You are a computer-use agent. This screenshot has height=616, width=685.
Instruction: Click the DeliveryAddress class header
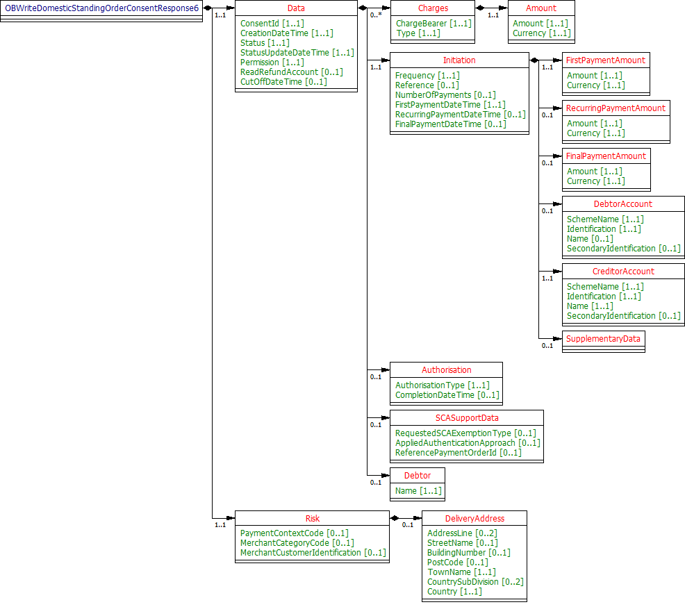pos(474,518)
